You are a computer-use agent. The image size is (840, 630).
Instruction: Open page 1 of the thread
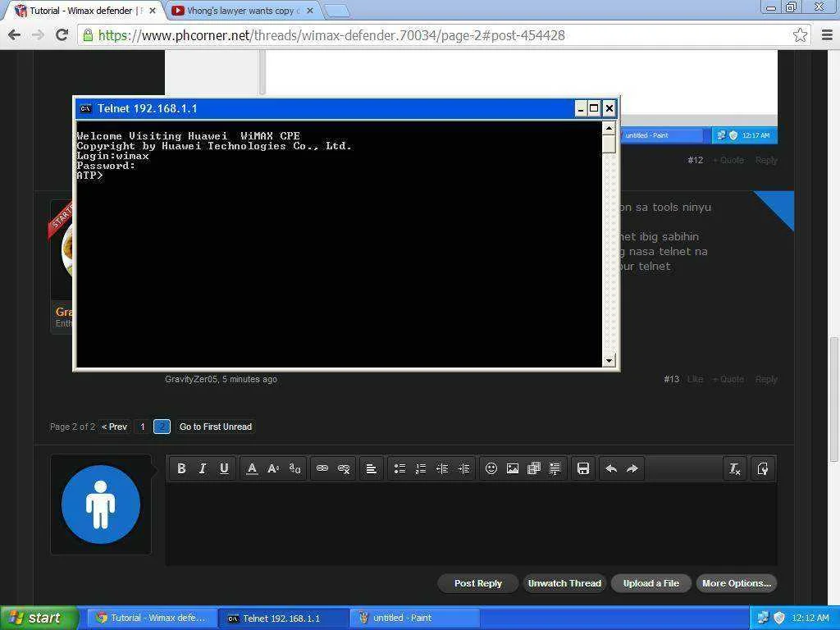point(143,427)
